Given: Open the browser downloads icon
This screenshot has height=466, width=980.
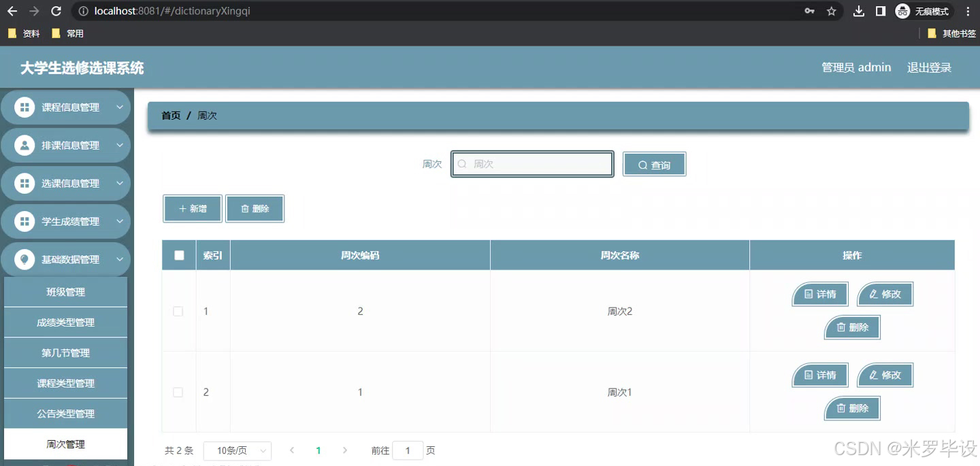Looking at the screenshot, I should (x=859, y=11).
